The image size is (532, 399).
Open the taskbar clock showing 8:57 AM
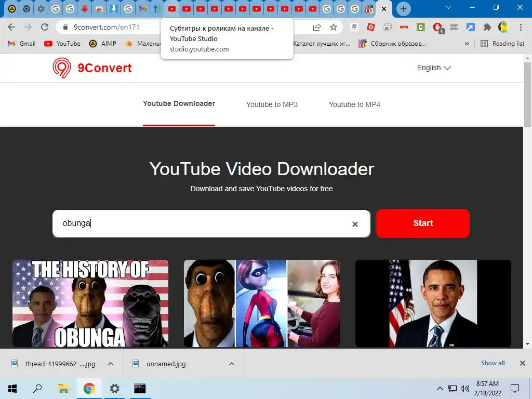[x=487, y=389]
